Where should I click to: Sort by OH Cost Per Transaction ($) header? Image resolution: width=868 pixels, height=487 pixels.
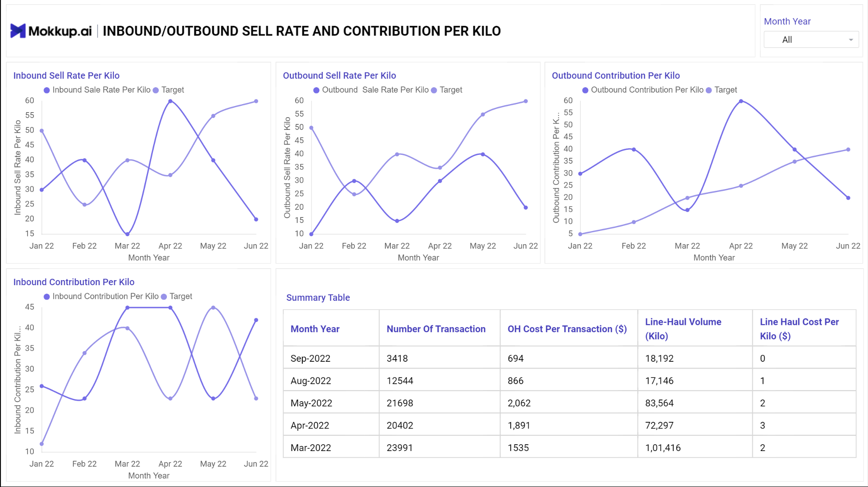tap(567, 329)
